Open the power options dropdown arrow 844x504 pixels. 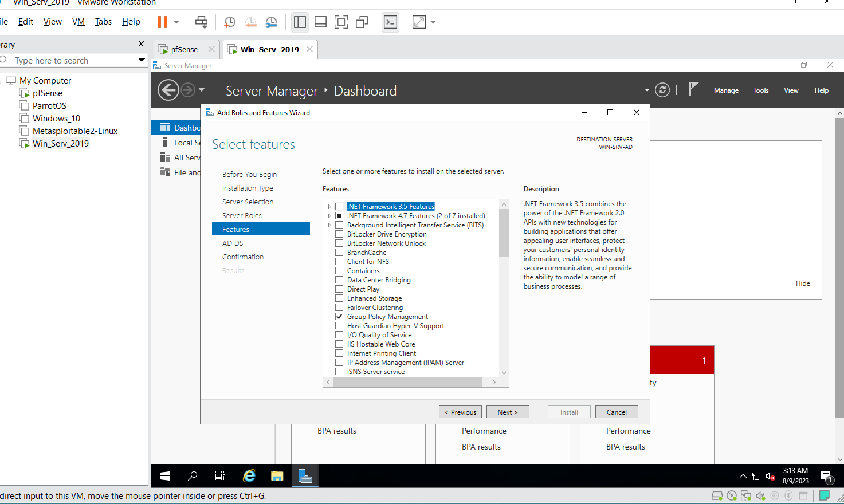[176, 22]
